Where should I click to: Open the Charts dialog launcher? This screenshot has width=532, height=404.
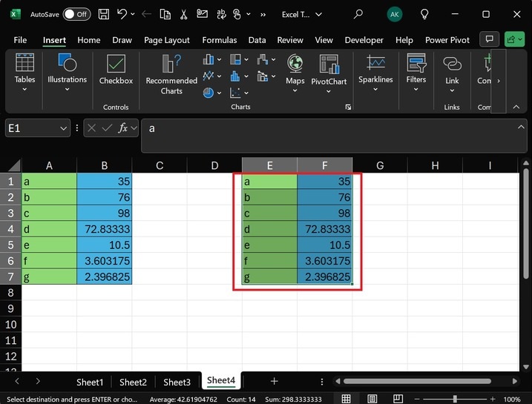coord(348,107)
